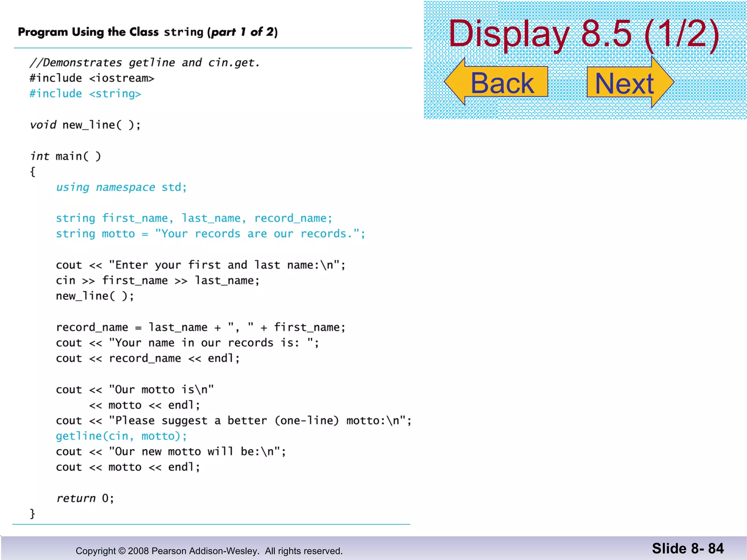747x560 pixels.
Task: Click the Next arrow button
Action: [x=631, y=82]
